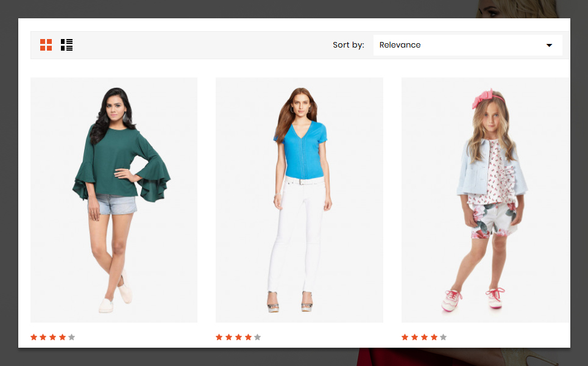588x366 pixels.
Task: Click the 'Sort by:' label
Action: click(x=349, y=45)
